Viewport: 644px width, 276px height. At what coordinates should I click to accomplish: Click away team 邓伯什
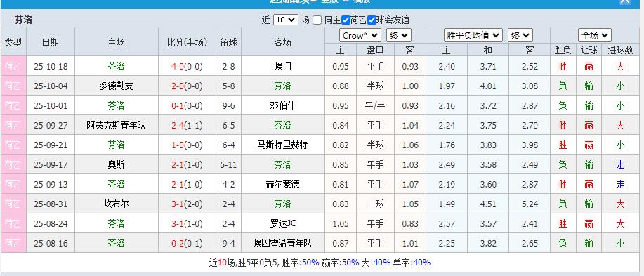coord(282,105)
